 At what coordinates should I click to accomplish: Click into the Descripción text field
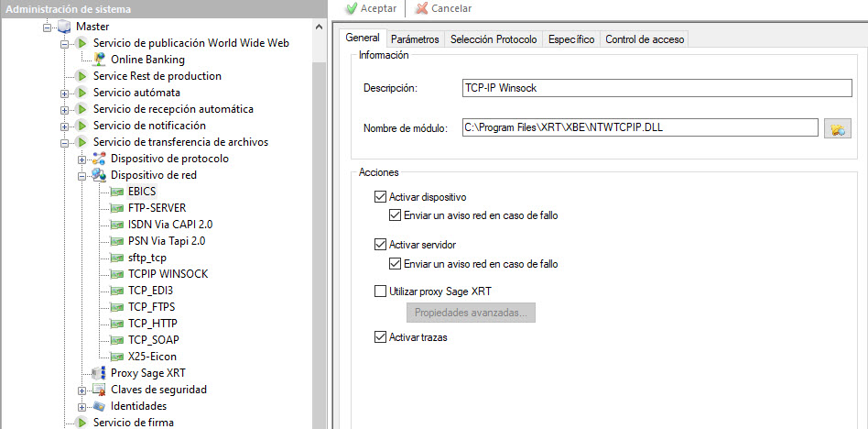click(659, 88)
